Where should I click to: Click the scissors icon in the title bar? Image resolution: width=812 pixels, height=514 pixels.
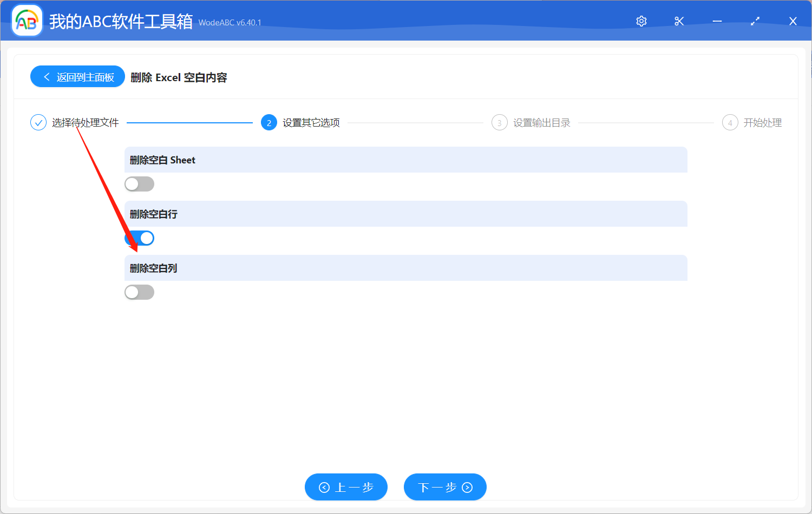pyautogui.click(x=679, y=21)
